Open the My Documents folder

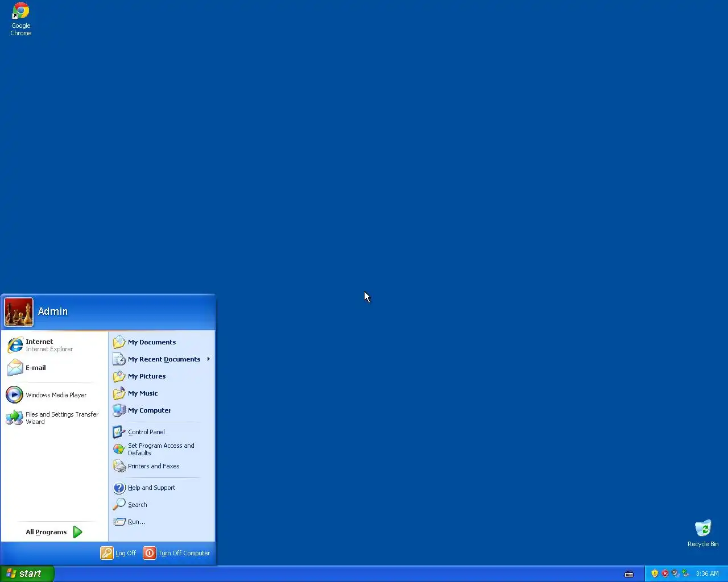click(162, 342)
